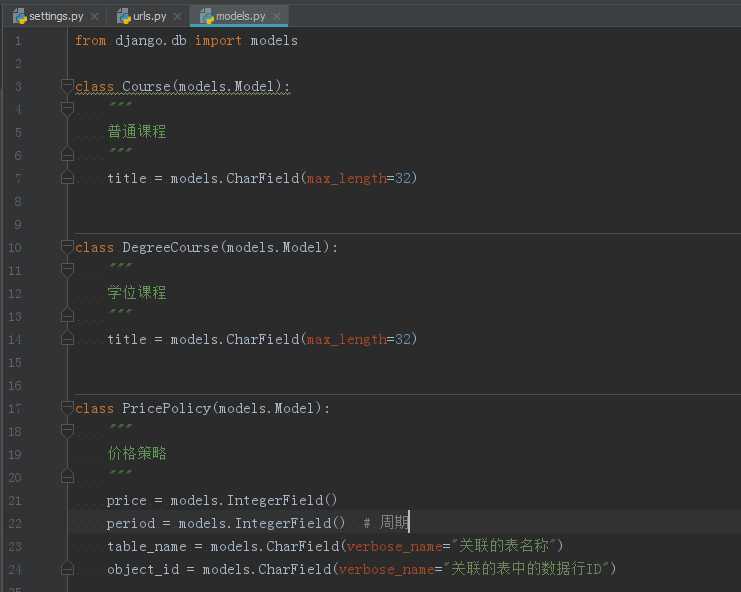
Task: Click the text 'from django.db import models'
Action: (x=186, y=41)
